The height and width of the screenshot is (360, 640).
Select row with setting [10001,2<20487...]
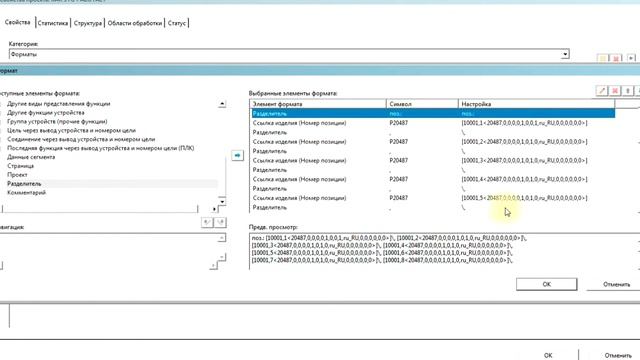432,142
